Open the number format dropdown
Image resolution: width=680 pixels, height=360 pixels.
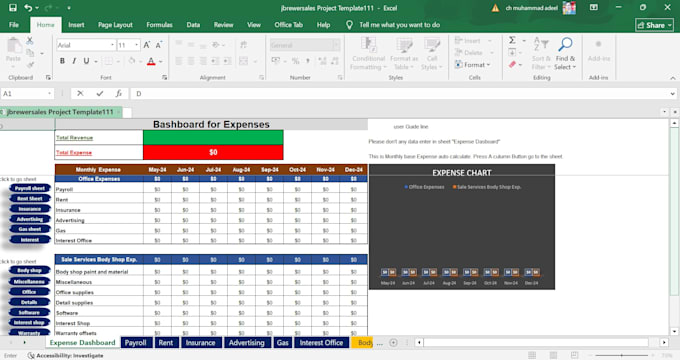336,45
